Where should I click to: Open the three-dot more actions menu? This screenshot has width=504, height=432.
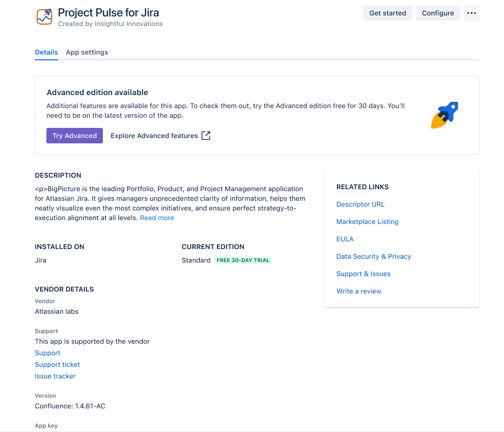472,13
